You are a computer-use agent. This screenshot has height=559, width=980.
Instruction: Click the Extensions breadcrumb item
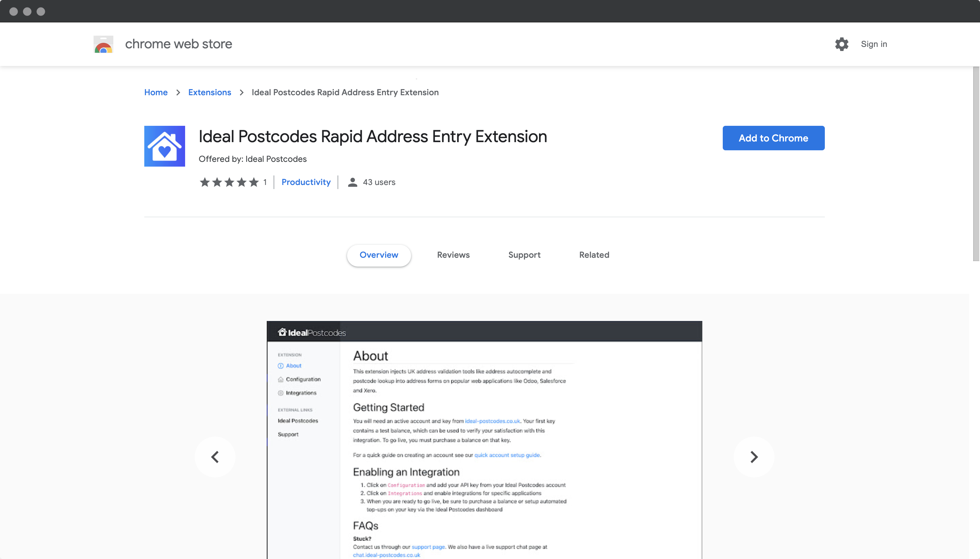209,92
